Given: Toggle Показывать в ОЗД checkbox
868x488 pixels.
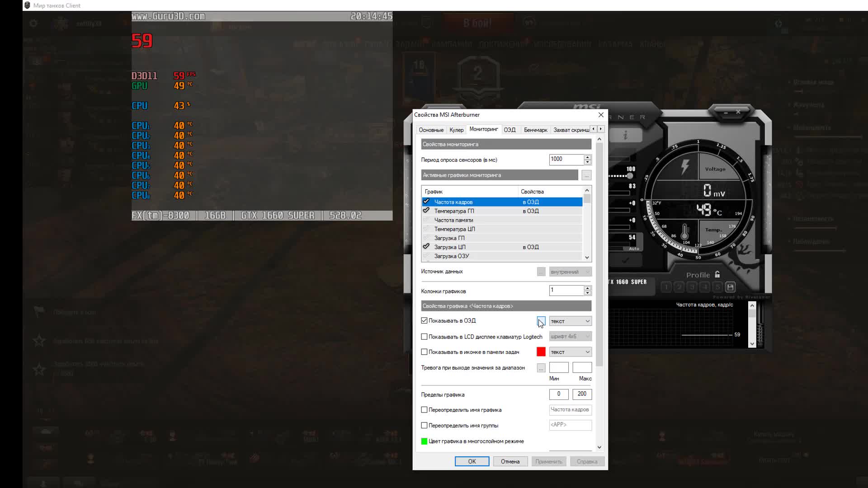Looking at the screenshot, I should point(424,320).
